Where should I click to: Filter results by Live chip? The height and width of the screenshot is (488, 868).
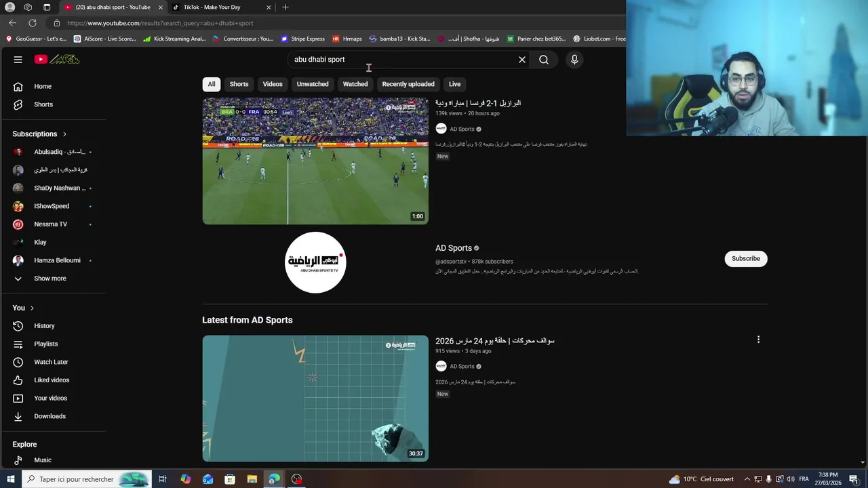pos(454,84)
